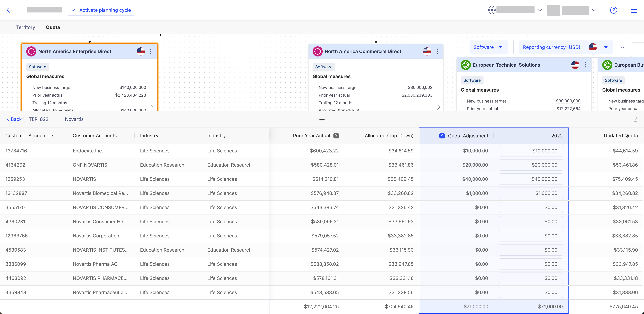Edit 2022 adjustment for Novartis Pharma AG
The width and height of the screenshot is (644, 314).
pos(531,264)
